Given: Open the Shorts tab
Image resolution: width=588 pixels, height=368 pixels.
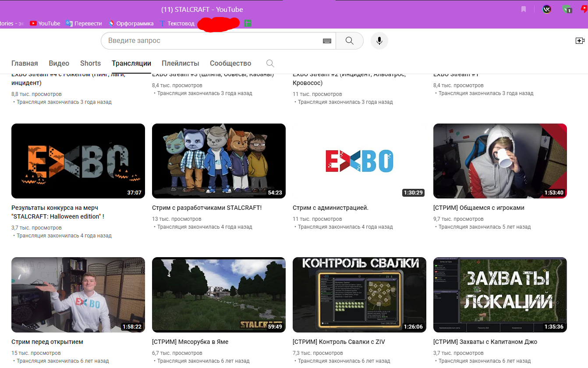Looking at the screenshot, I should click(91, 64).
